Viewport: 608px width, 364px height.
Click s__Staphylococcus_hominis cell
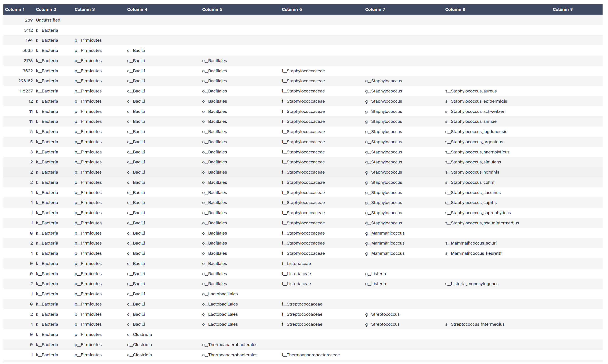[472, 172]
